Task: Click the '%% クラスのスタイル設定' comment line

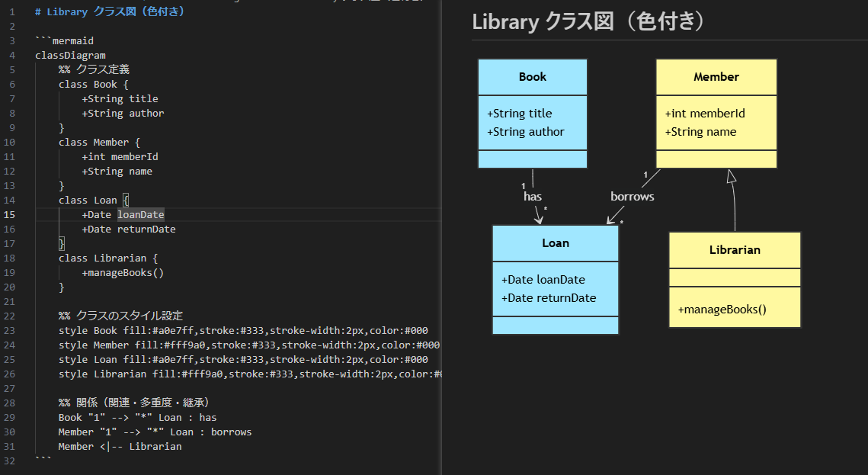Action: coord(120,316)
